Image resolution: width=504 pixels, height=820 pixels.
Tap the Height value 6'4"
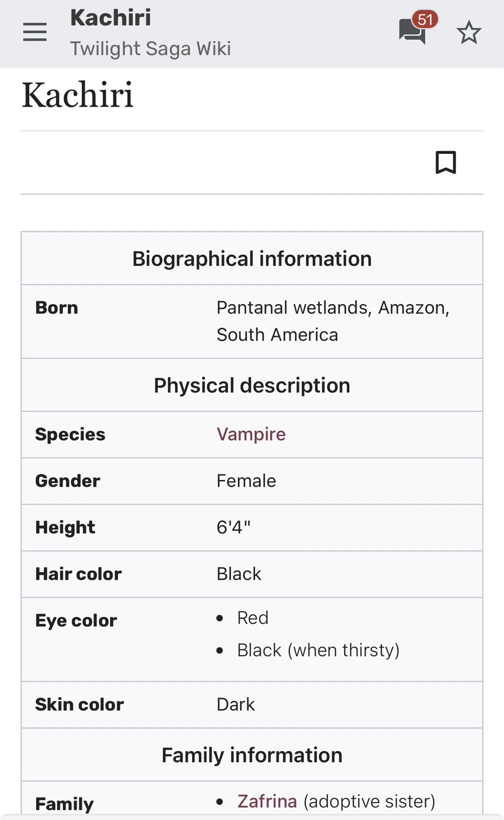pos(234,527)
